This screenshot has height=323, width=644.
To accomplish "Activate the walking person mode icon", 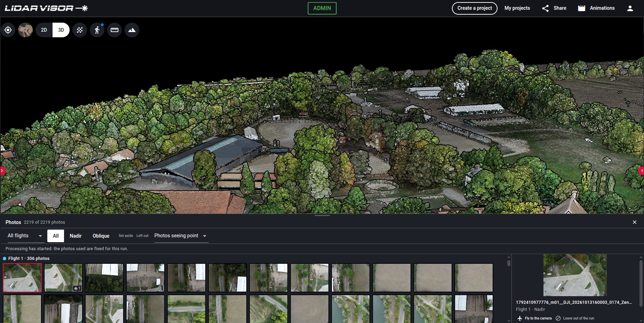I will pyautogui.click(x=97, y=30).
